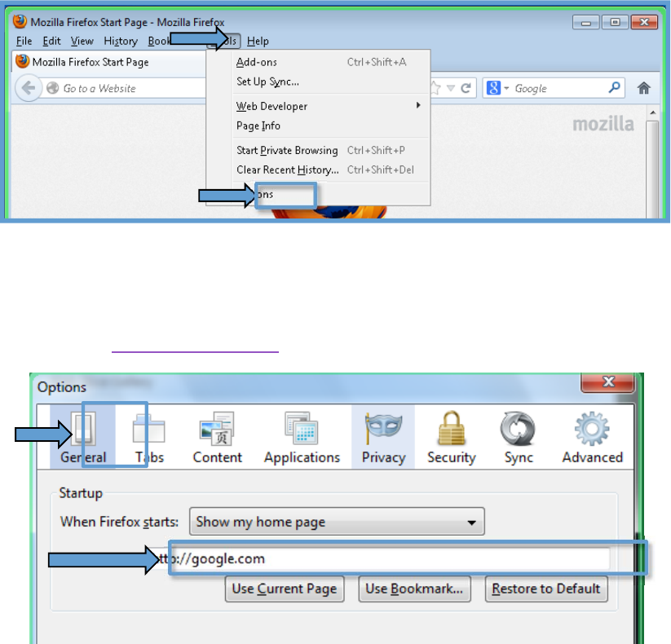Click Restore to Default button

[x=546, y=589]
